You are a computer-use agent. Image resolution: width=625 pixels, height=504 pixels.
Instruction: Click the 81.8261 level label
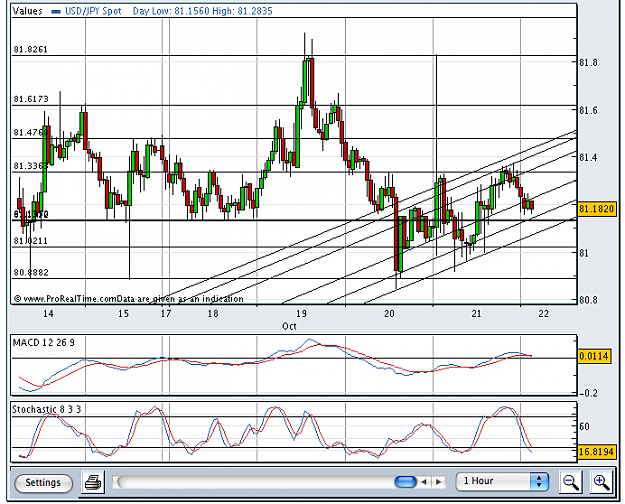(31, 49)
